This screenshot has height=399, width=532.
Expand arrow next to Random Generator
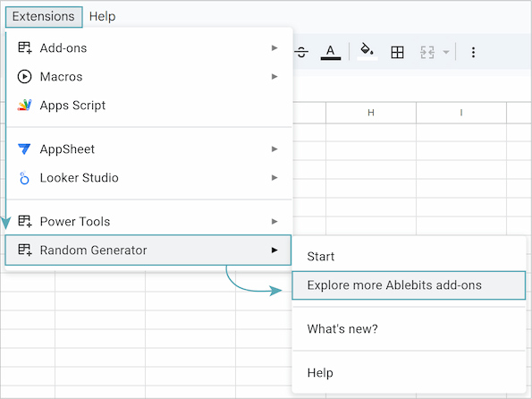[274, 250]
